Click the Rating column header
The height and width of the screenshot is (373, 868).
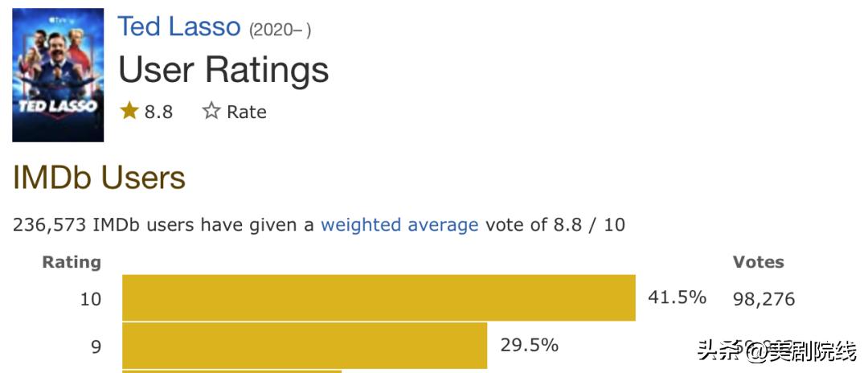coord(72,262)
